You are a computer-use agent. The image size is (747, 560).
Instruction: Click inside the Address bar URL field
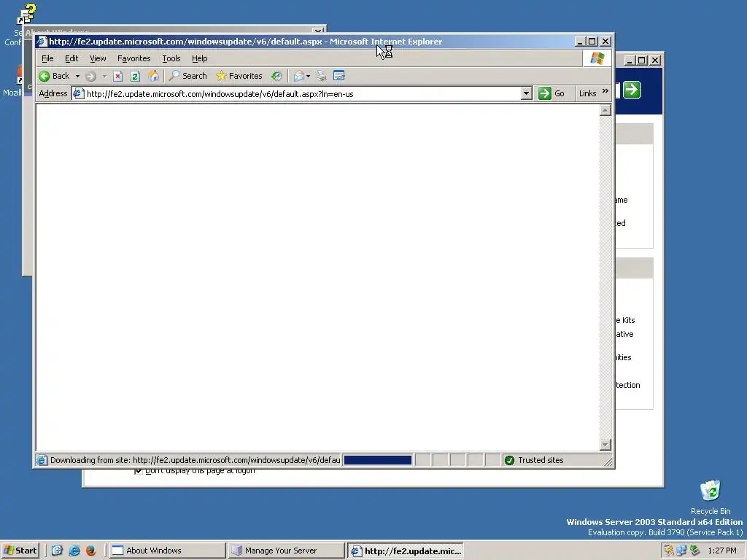click(303, 94)
